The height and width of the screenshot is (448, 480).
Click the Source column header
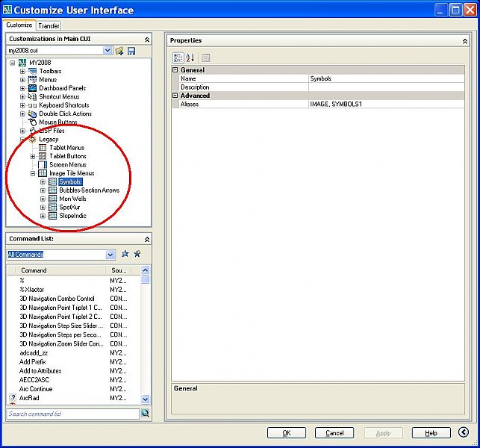click(119, 270)
